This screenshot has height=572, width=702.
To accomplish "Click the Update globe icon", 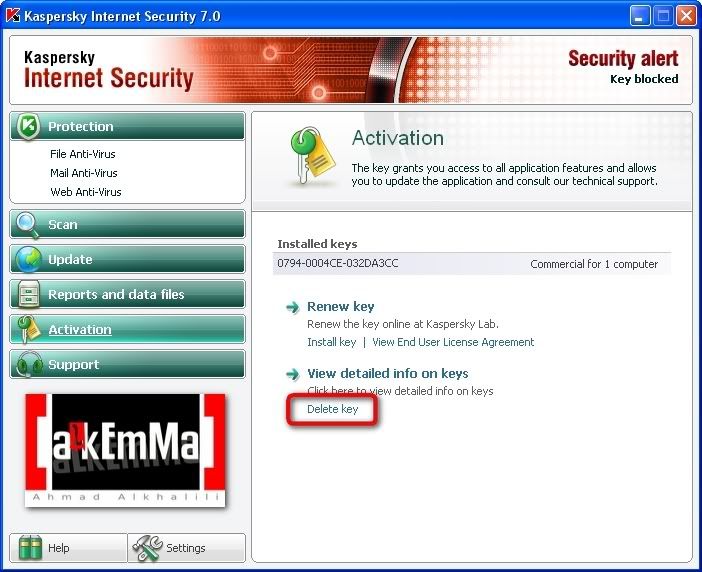I will click(x=28, y=260).
